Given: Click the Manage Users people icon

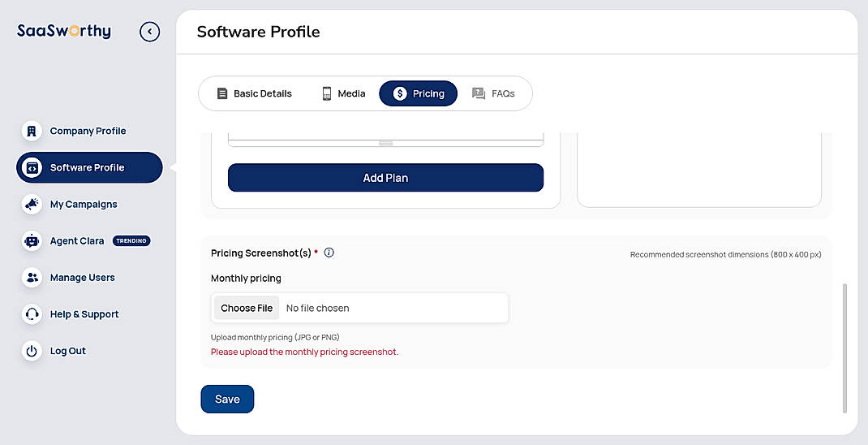Looking at the screenshot, I should [32, 277].
